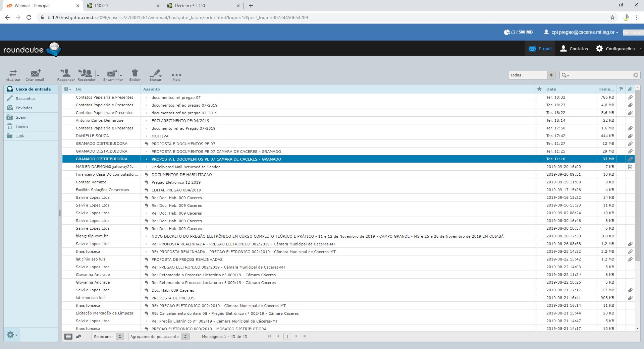Click the Responder reply icon
This screenshot has height=349, width=644.
coord(66,73)
